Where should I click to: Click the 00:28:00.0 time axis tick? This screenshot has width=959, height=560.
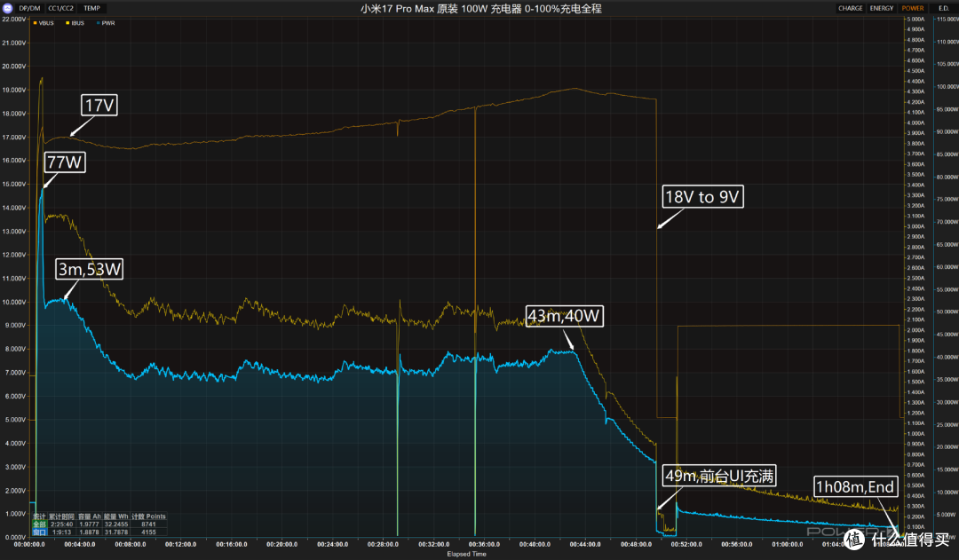[x=383, y=544]
